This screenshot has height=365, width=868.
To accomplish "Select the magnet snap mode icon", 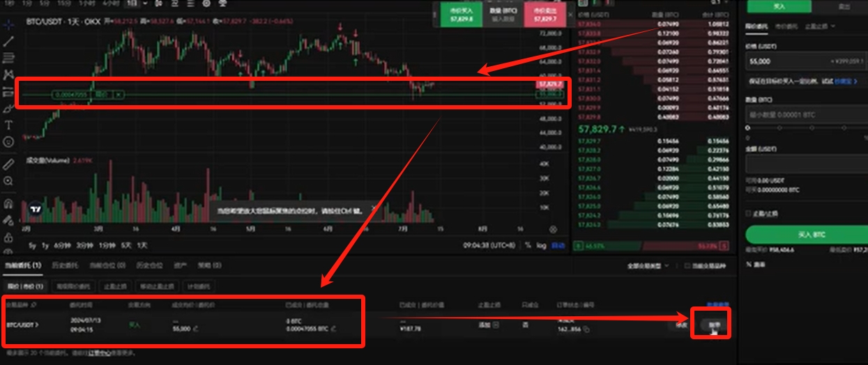I will pos(8,204).
